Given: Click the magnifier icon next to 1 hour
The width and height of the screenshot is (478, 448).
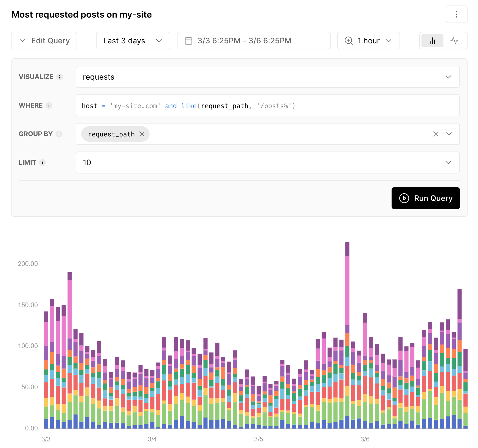Looking at the screenshot, I should tap(348, 40).
